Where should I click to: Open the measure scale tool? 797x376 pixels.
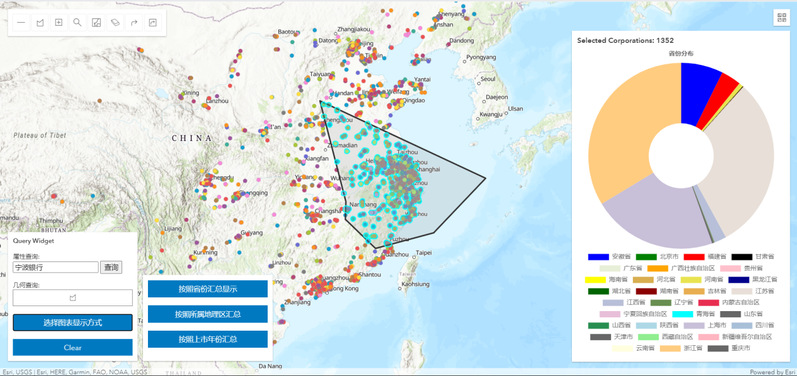pyautogui.click(x=96, y=22)
